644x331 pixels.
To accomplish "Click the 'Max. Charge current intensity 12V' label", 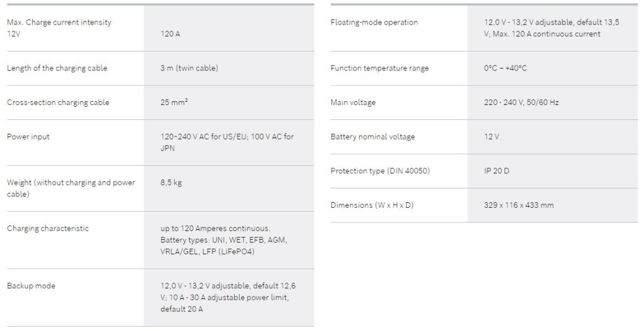I will [59, 28].
